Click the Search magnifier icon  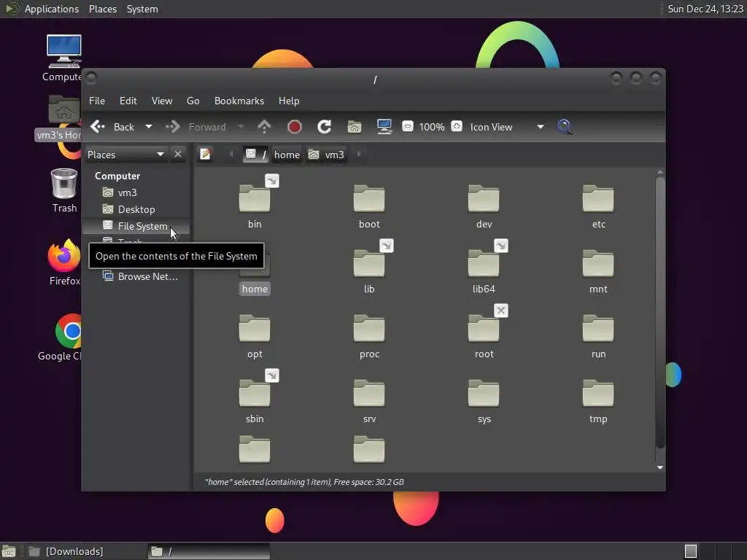pyautogui.click(x=565, y=127)
